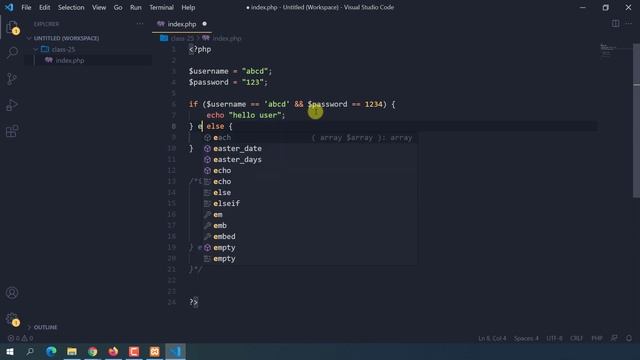
Task: Open the Run menu
Action: coord(136,7)
